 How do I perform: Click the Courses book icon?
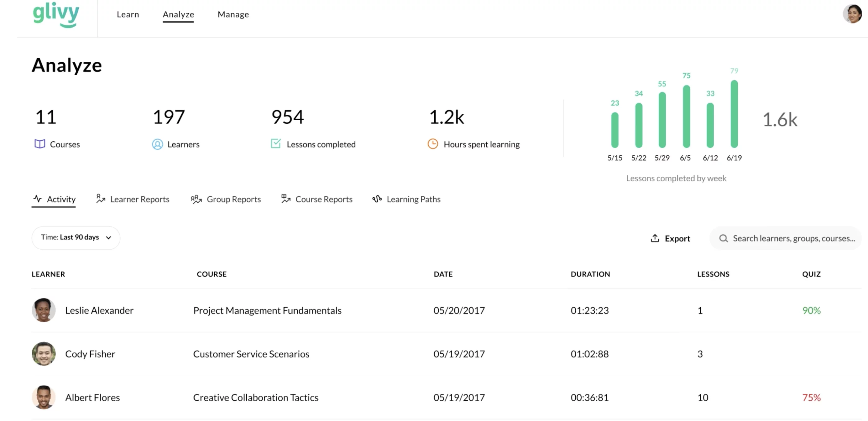coord(40,144)
